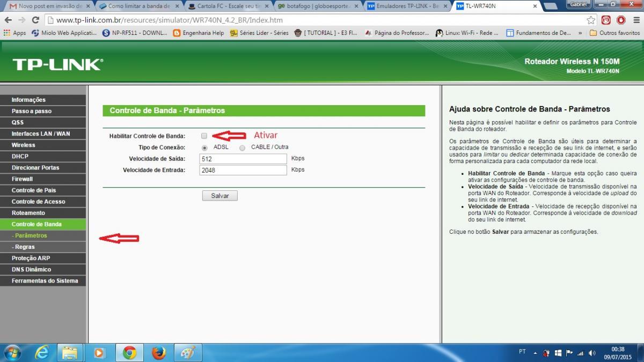Open the Wireless menu item
Screen dimensions: 644x362
click(43, 145)
